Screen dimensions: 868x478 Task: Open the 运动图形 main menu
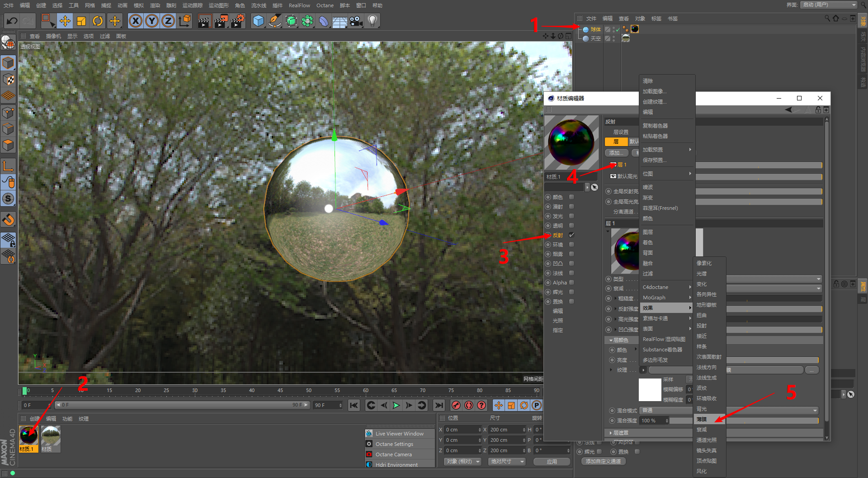(219, 5)
